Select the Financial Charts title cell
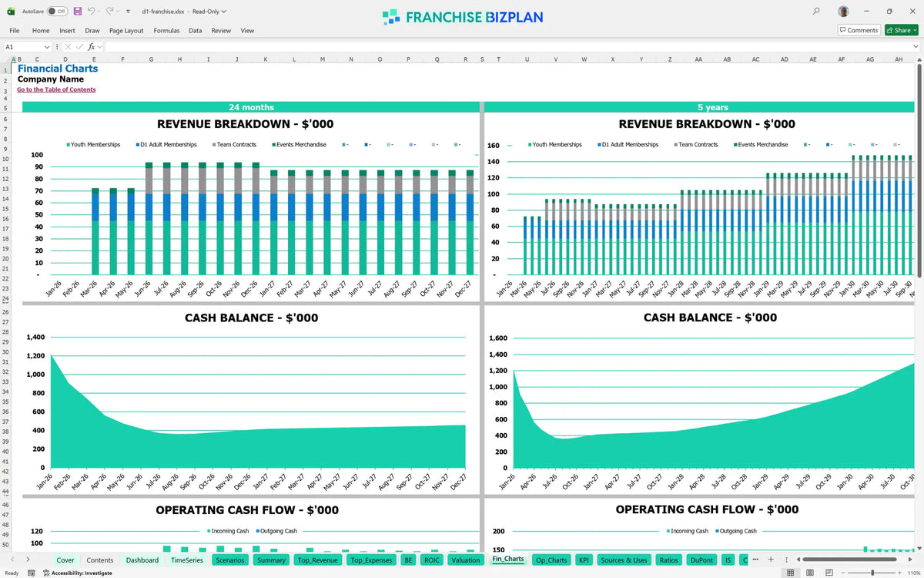The width and height of the screenshot is (924, 578). (58, 69)
